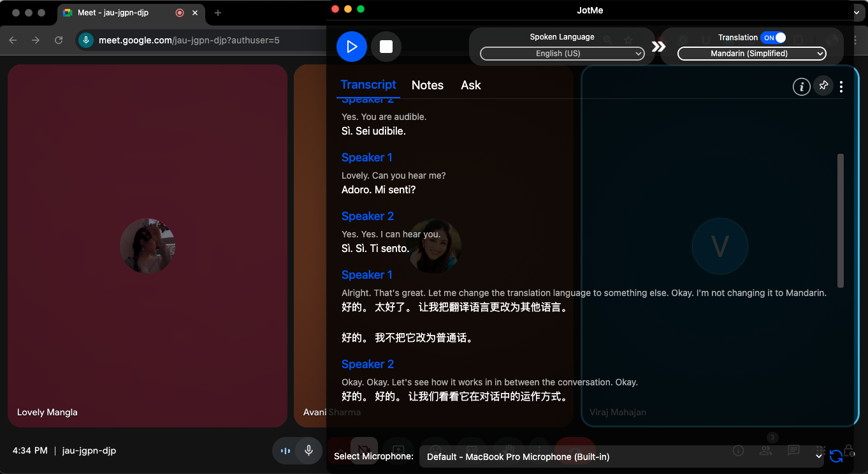
Task: Click the translation 'Adoro. Mi senti?'
Action: [379, 189]
